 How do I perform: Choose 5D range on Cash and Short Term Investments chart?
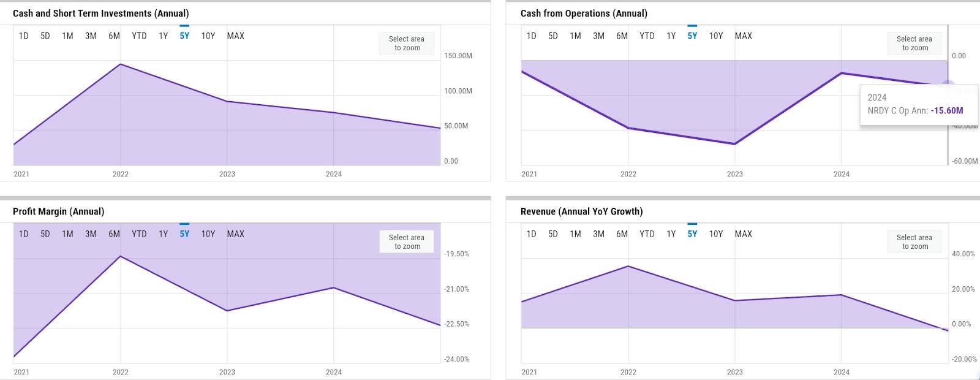45,36
